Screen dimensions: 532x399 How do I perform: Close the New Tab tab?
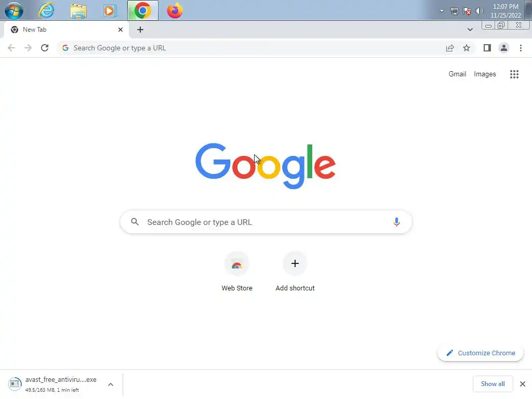point(121,30)
